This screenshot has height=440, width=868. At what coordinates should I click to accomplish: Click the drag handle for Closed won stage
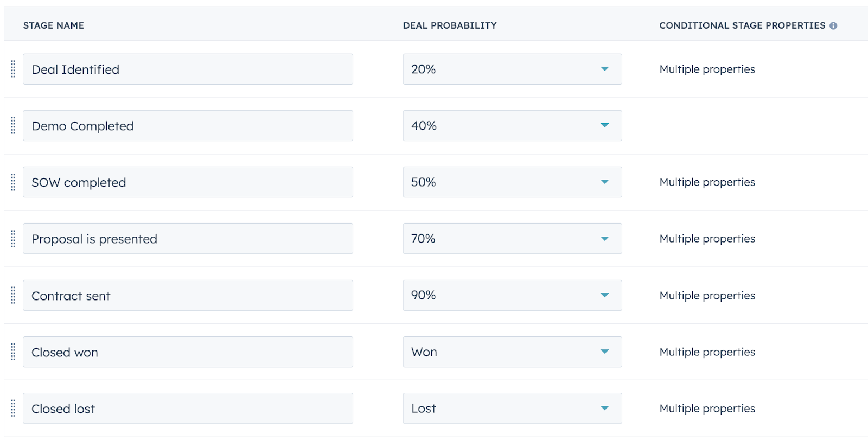point(14,352)
